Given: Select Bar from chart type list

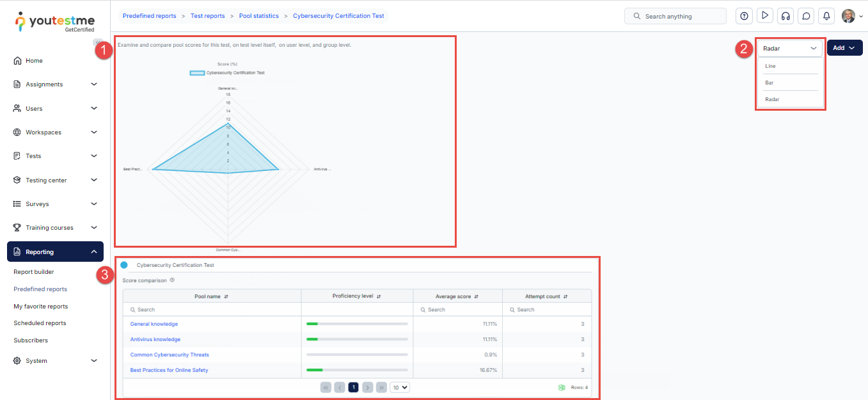Looking at the screenshot, I should tap(769, 83).
